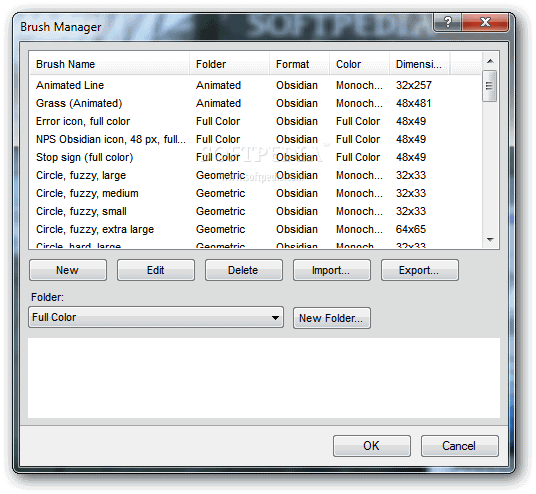
Task: Sort by Color column header
Action: (360, 64)
